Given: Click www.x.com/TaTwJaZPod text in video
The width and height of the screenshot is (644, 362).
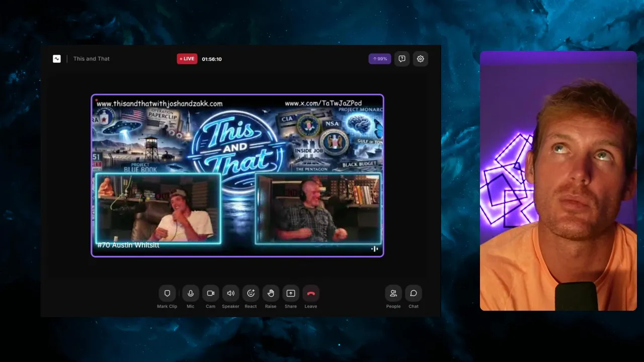Looking at the screenshot, I should (x=324, y=104).
